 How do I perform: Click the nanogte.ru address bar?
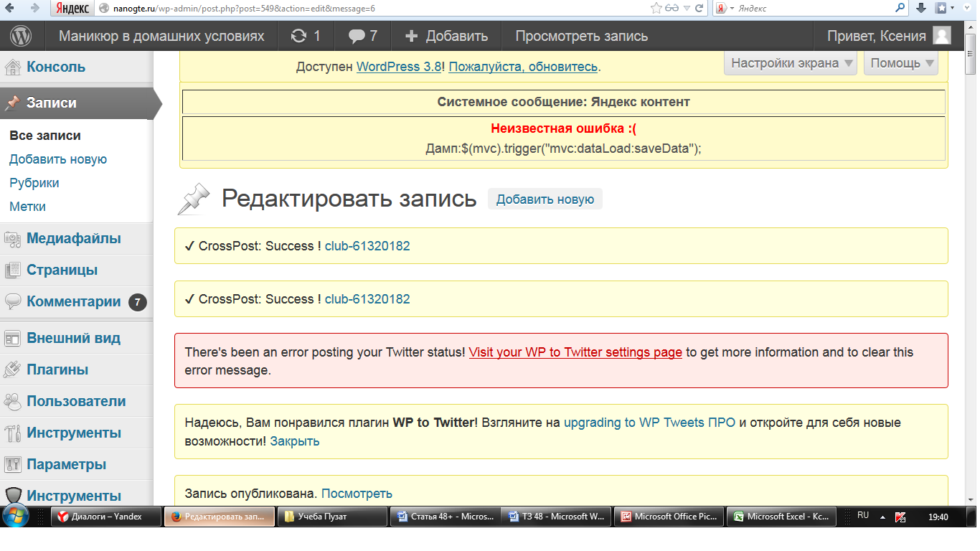373,9
